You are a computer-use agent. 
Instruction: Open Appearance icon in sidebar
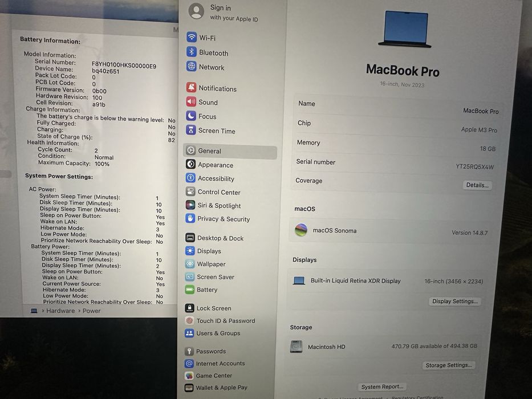[x=190, y=164]
